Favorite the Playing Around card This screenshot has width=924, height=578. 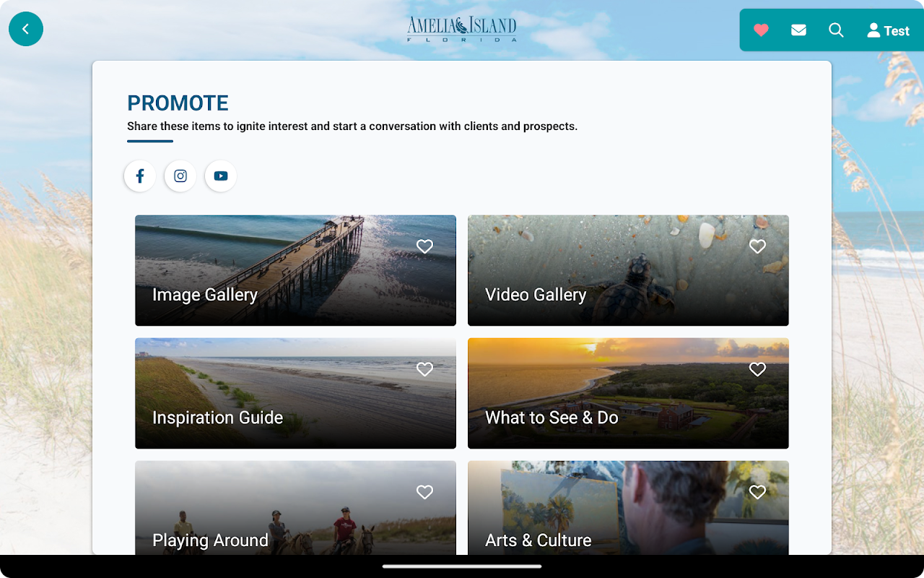coord(425,492)
